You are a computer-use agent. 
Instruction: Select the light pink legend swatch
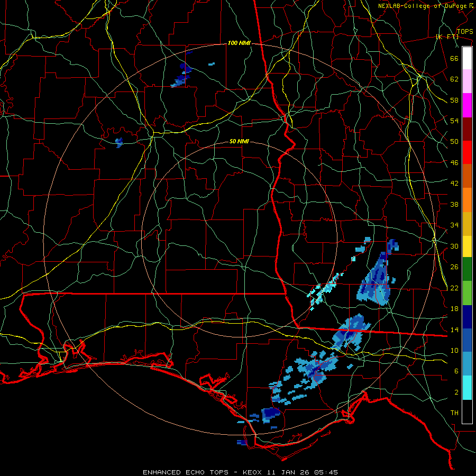pyautogui.click(x=467, y=81)
